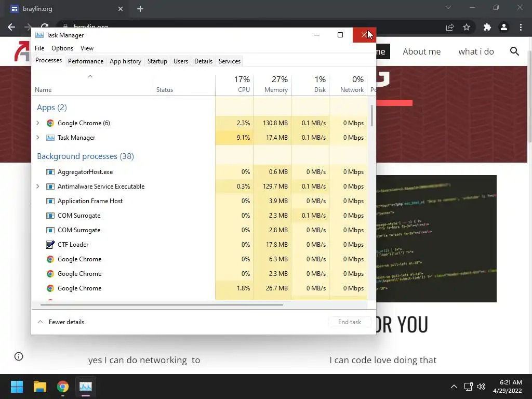Close the braylin.org browser tab
This screenshot has width=532, height=399.
point(121,9)
